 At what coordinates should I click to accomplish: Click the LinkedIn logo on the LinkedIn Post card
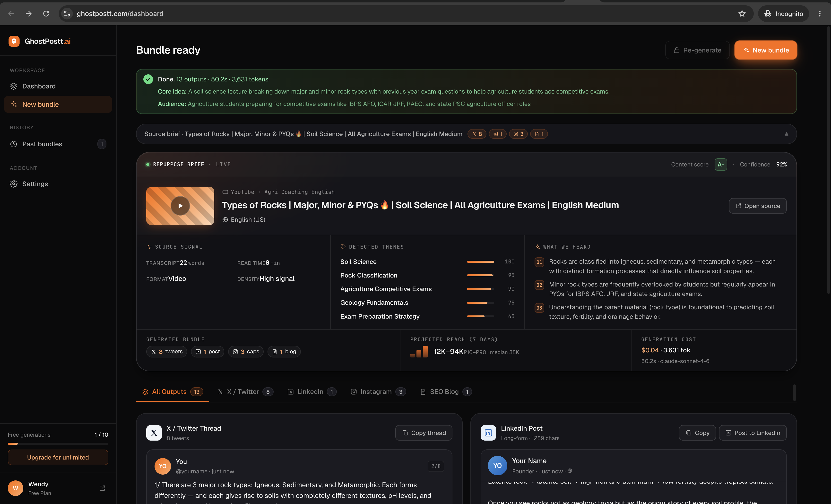coord(488,433)
